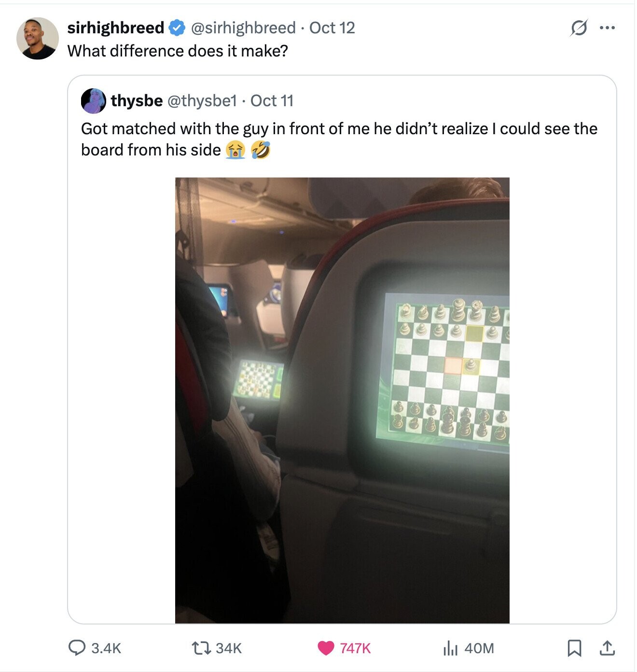The width and height of the screenshot is (637, 672).
Task: Click the 747K likes count
Action: pos(355,648)
